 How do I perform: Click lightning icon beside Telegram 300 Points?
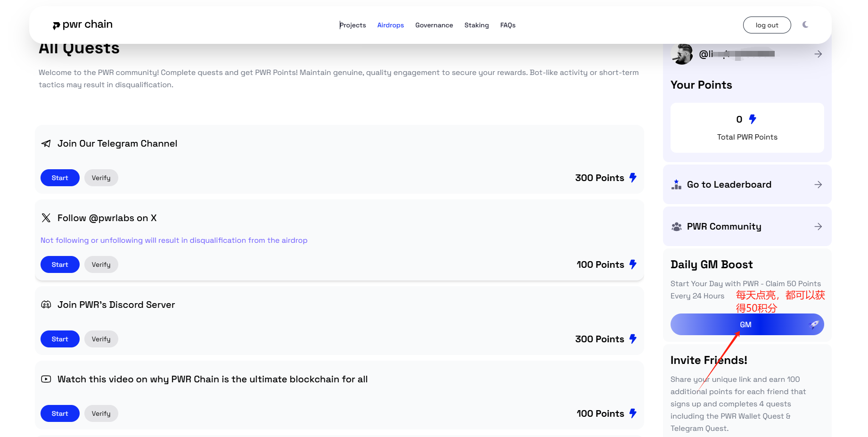(x=633, y=178)
